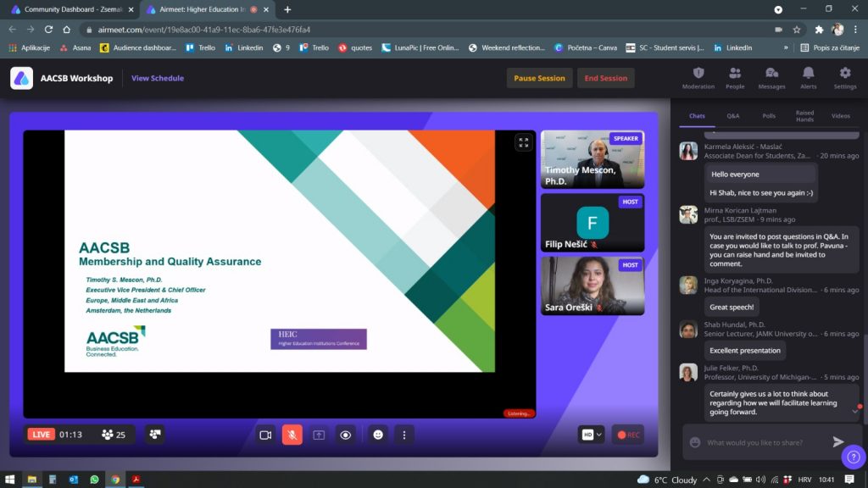
Task: Click the browser address bar URL
Action: [x=203, y=30]
